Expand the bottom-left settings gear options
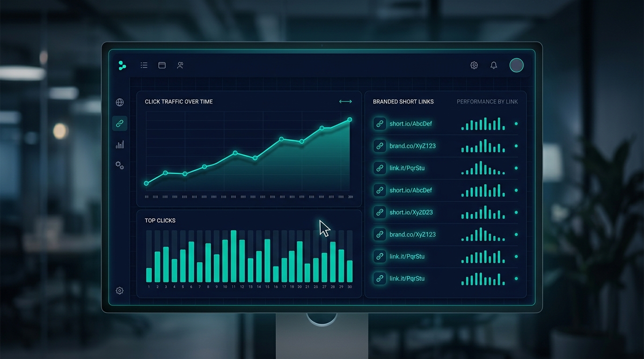This screenshot has width=644, height=359. 119,290
